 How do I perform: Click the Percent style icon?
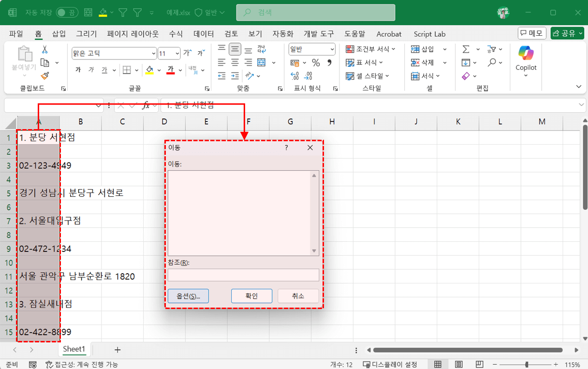(x=316, y=63)
